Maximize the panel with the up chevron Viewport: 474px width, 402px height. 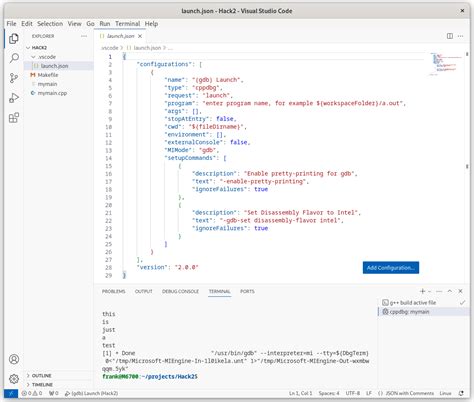point(450,291)
